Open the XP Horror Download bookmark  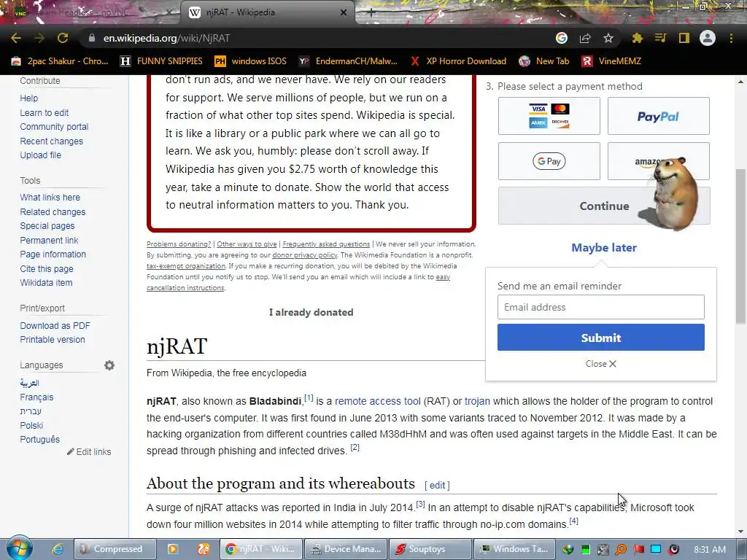coord(458,61)
